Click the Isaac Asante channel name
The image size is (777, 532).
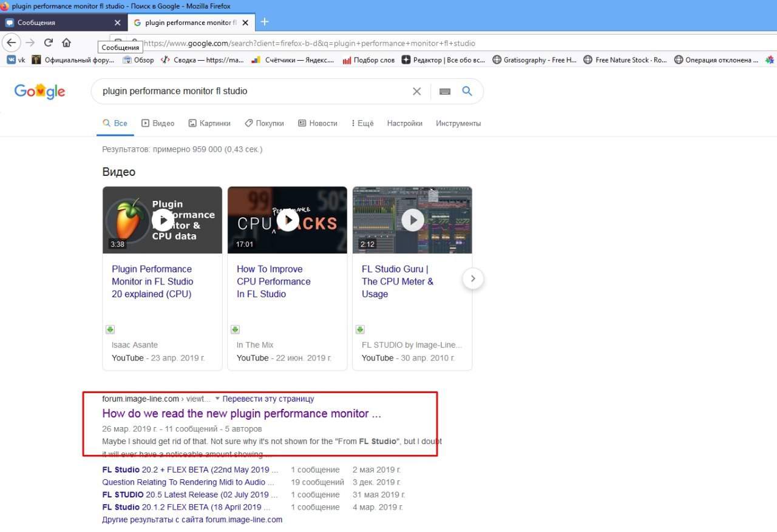[135, 345]
